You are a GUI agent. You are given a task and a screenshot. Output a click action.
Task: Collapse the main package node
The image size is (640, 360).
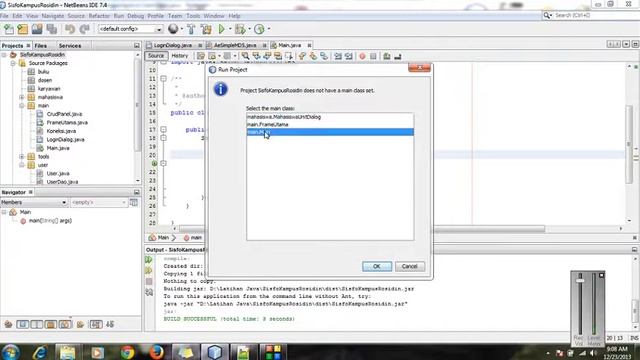(22, 106)
